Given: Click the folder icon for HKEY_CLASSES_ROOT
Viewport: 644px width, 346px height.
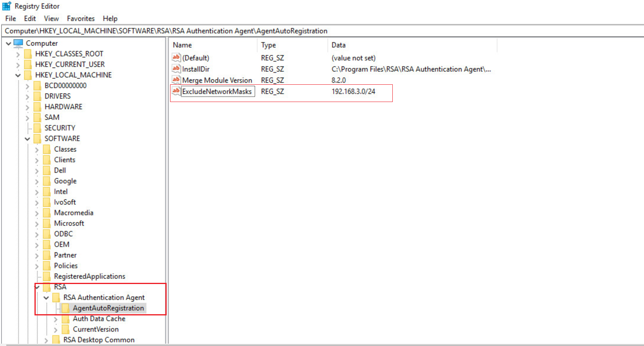Looking at the screenshot, I should pos(28,54).
